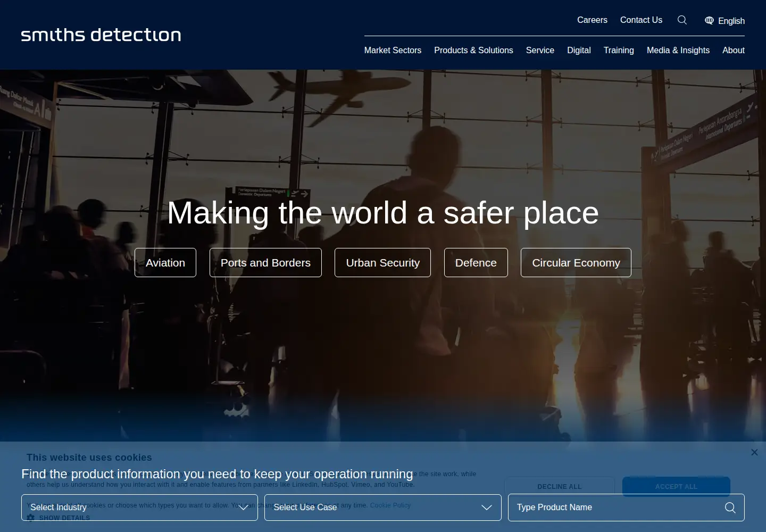Open the Training menu
The height and width of the screenshot is (532, 766).
click(x=619, y=50)
